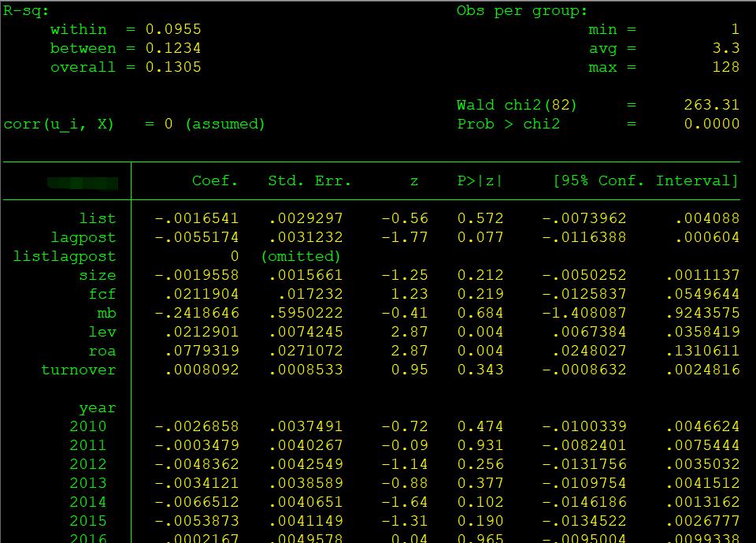The image size is (756, 543).
Task: Click the Wald chi2(82) label
Action: (517, 106)
